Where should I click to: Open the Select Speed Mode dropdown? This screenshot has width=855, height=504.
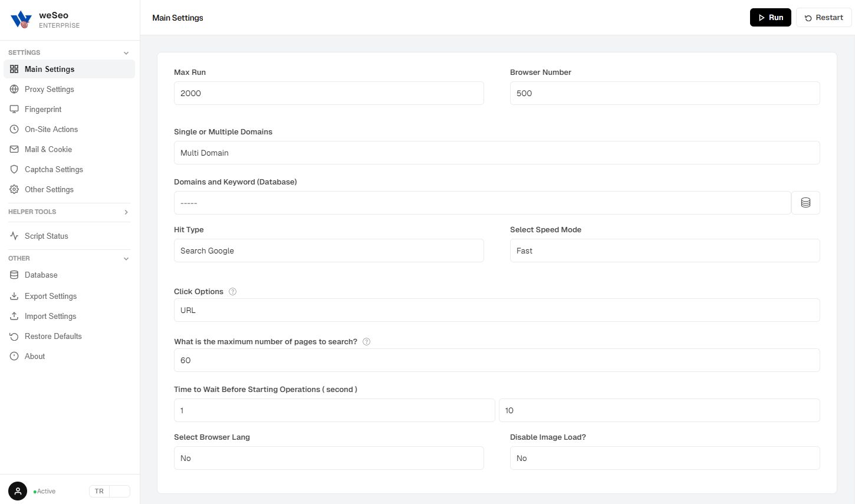point(665,251)
